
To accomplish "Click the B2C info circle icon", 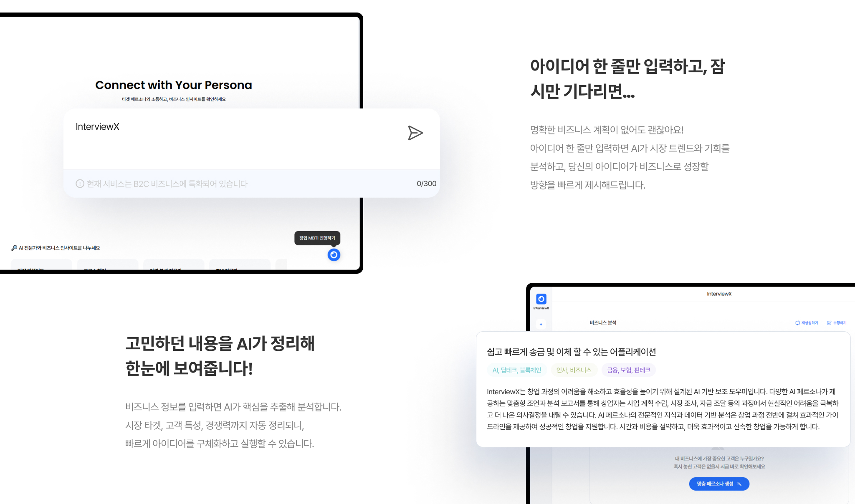I will 80,184.
